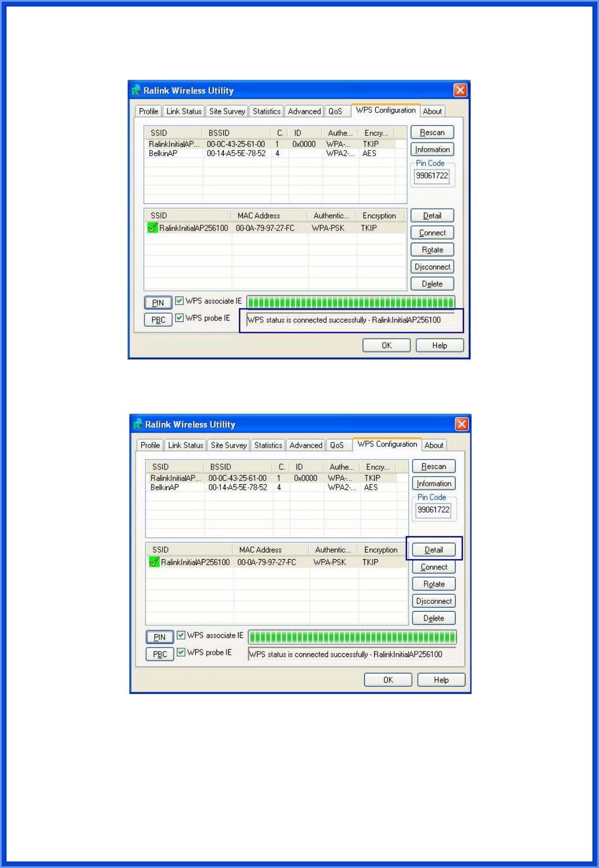Click green check icon beside RalinkInitialAP256100 in upper window

click(x=153, y=228)
